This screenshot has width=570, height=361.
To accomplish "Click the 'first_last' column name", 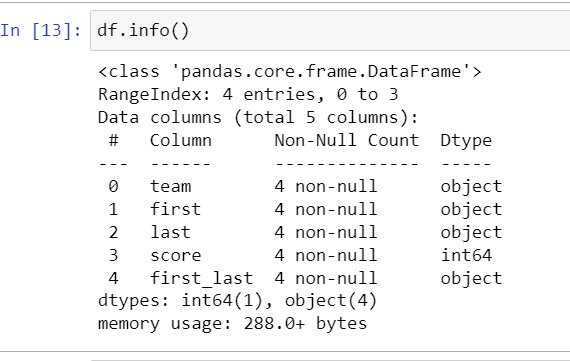I will (x=201, y=278).
